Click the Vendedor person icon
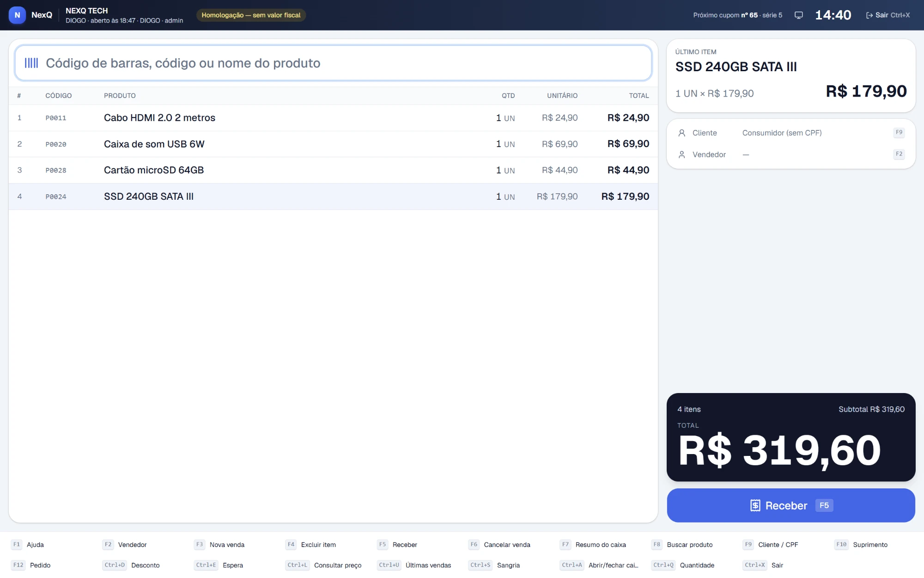The width and height of the screenshot is (924, 578). [681, 154]
